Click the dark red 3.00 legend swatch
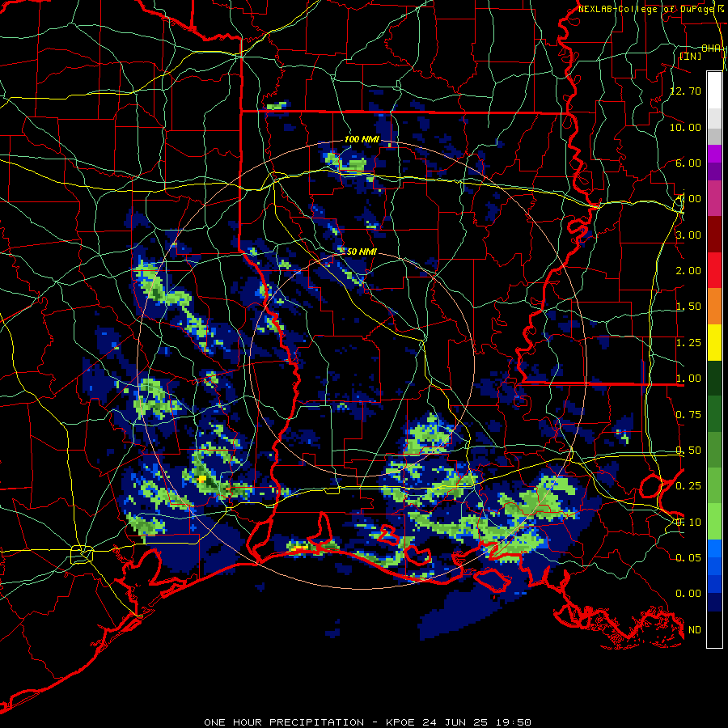Viewport: 728px width, 728px height. pos(714,235)
